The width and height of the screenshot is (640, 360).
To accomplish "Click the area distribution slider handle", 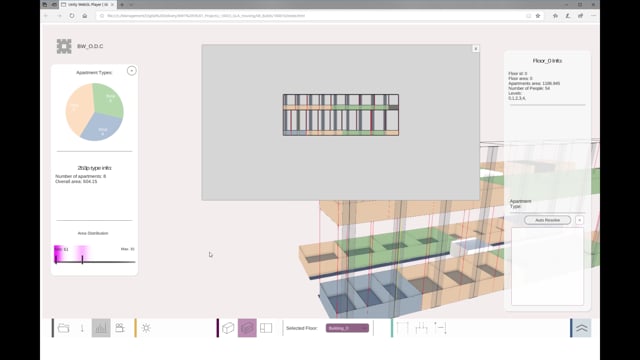I will pyautogui.click(x=82, y=259).
